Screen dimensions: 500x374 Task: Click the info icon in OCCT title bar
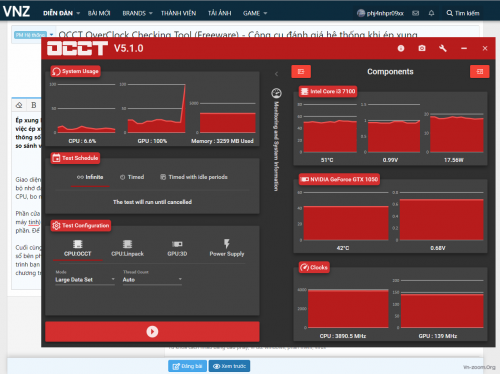[401, 48]
